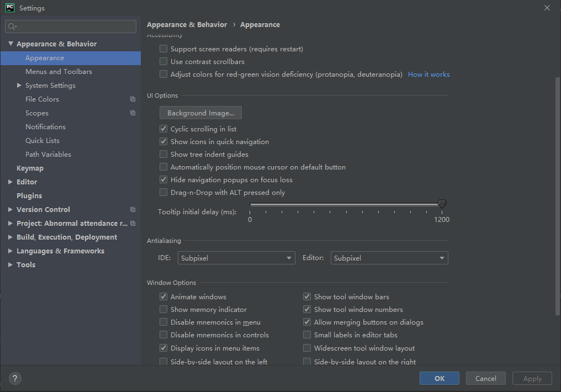Toggle Use contrast scrollbars checkbox
The width and height of the screenshot is (561, 392).
click(163, 61)
